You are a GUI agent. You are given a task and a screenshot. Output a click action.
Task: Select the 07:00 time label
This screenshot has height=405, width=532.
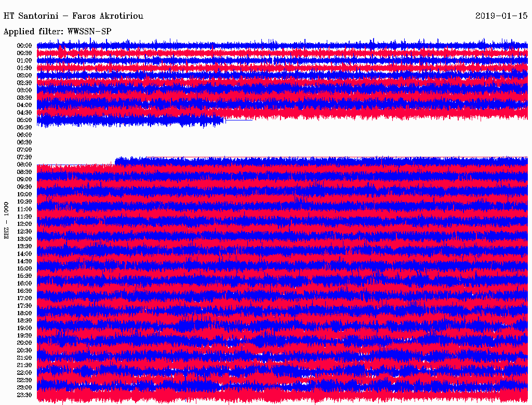24,150
